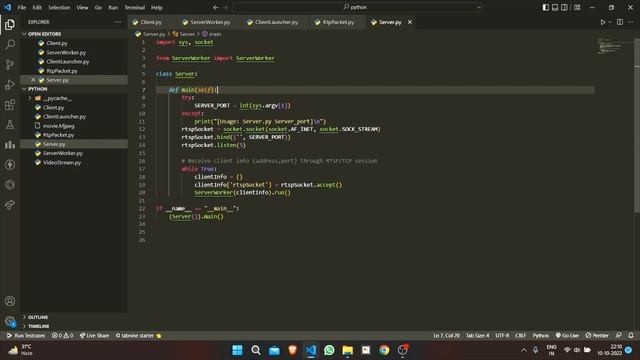Toggle the secondary side bar layout
640x360 pixels.
(564, 7)
